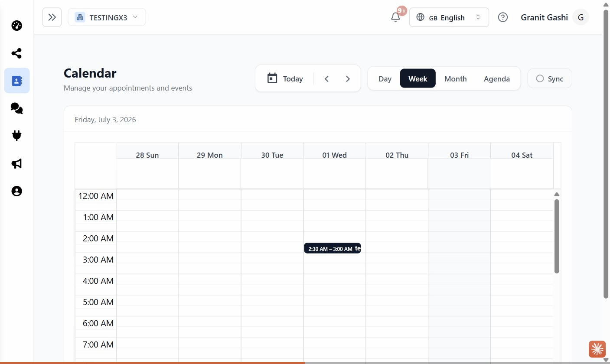Select the 04 Sat column header
The width and height of the screenshot is (610, 364).
click(522, 155)
